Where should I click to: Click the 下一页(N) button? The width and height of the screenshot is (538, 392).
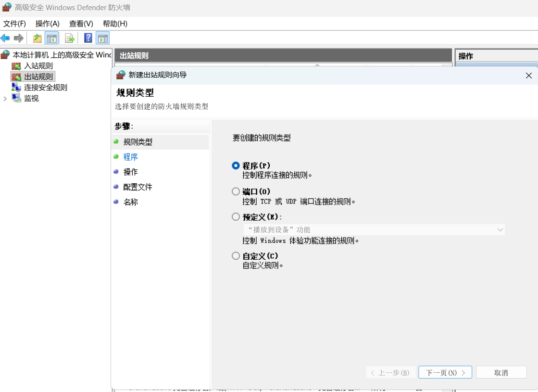[445, 372]
